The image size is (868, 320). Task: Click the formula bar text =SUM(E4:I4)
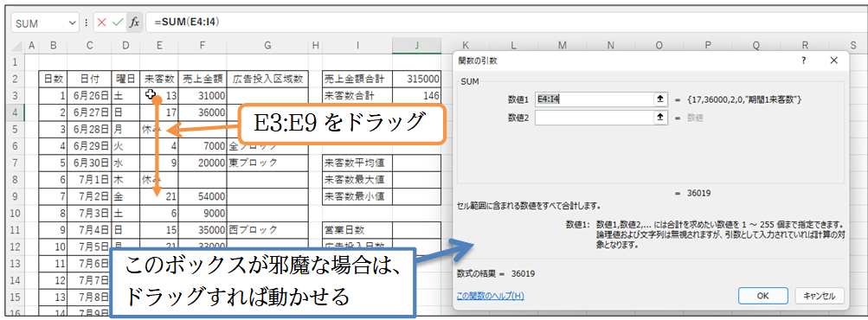(188, 22)
